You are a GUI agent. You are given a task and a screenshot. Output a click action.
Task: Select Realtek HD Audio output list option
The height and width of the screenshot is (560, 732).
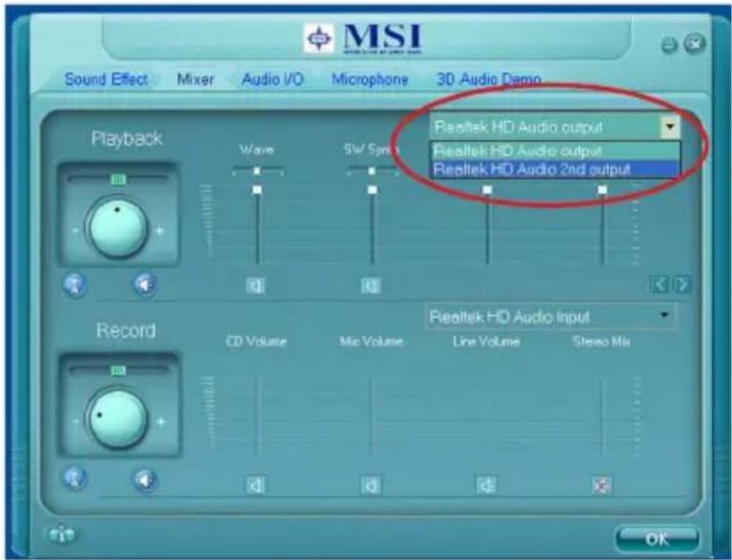coord(554,151)
